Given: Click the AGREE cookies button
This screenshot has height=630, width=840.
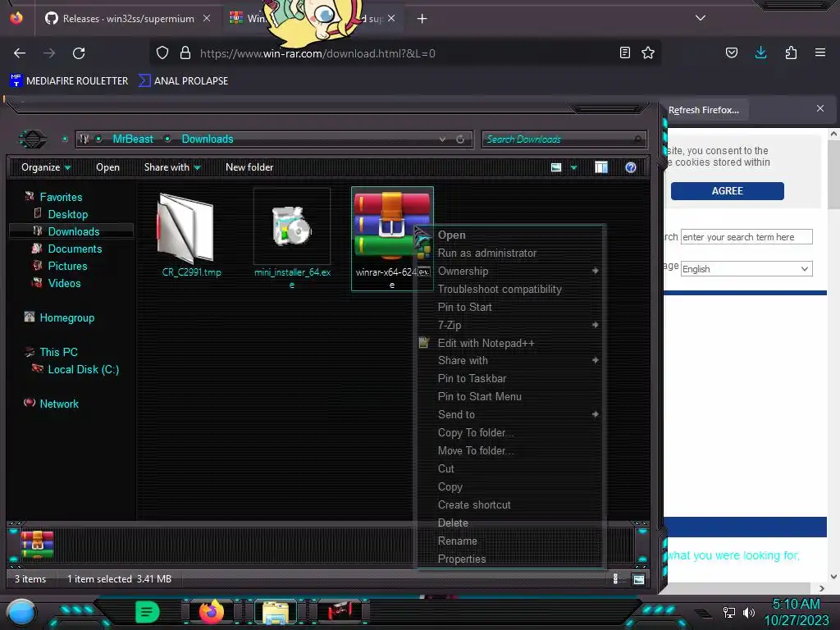Looking at the screenshot, I should click(727, 190).
